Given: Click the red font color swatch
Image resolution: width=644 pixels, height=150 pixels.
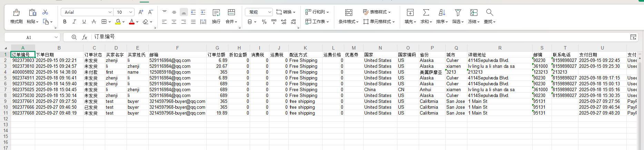Looking at the screenshot, I should click(131, 22).
